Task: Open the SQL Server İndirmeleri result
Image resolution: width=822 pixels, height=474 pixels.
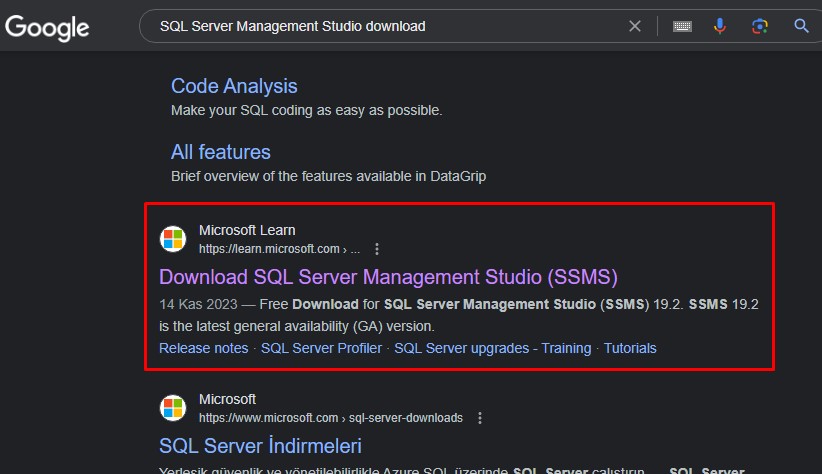Action: tap(260, 446)
